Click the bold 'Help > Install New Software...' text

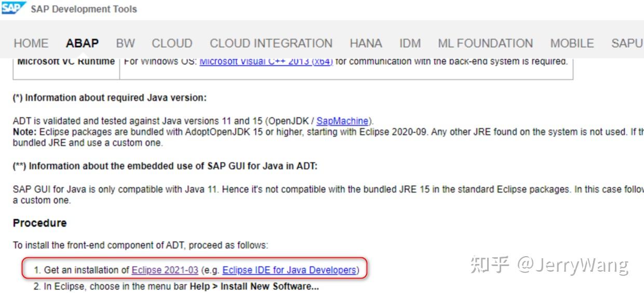point(254,286)
